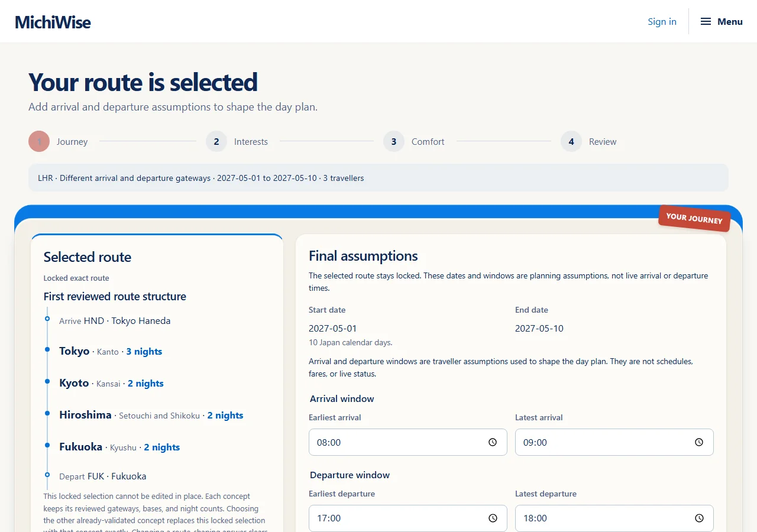Go to step 3 Comfort
Viewport: 757px width, 532px height.
(414, 141)
